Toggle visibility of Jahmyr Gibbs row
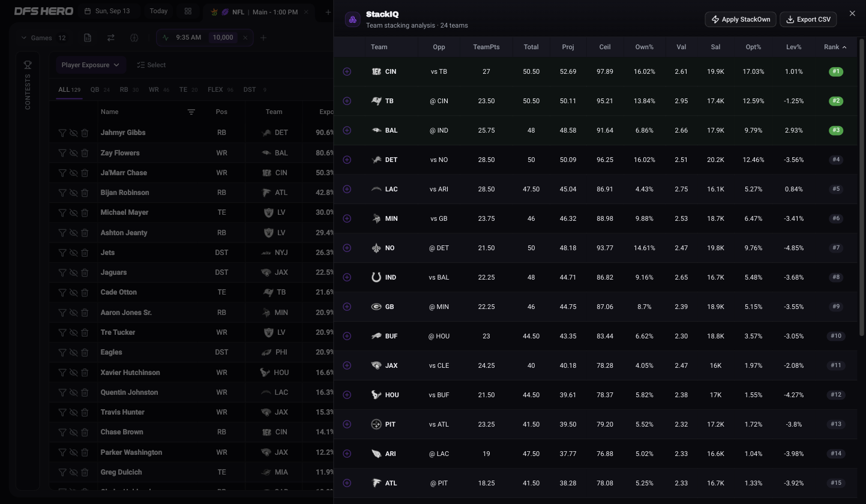The image size is (866, 504). pyautogui.click(x=73, y=133)
